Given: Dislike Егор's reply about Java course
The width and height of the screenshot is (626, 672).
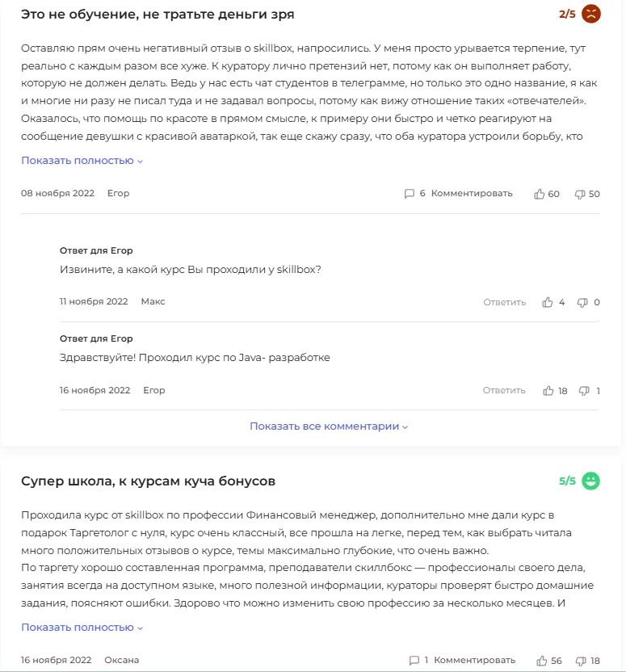Looking at the screenshot, I should click(584, 391).
